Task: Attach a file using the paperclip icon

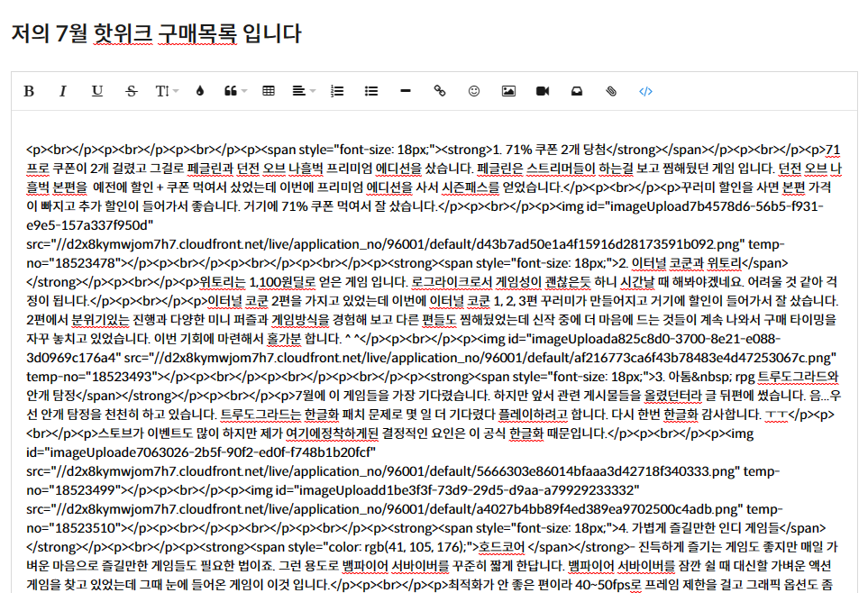Action: [611, 91]
